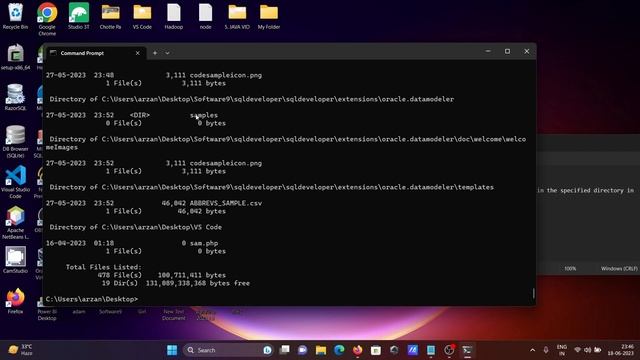The height and width of the screenshot is (360, 640).
Task: Open Wi-Fi network settings in the tray
Action: (x=577, y=350)
